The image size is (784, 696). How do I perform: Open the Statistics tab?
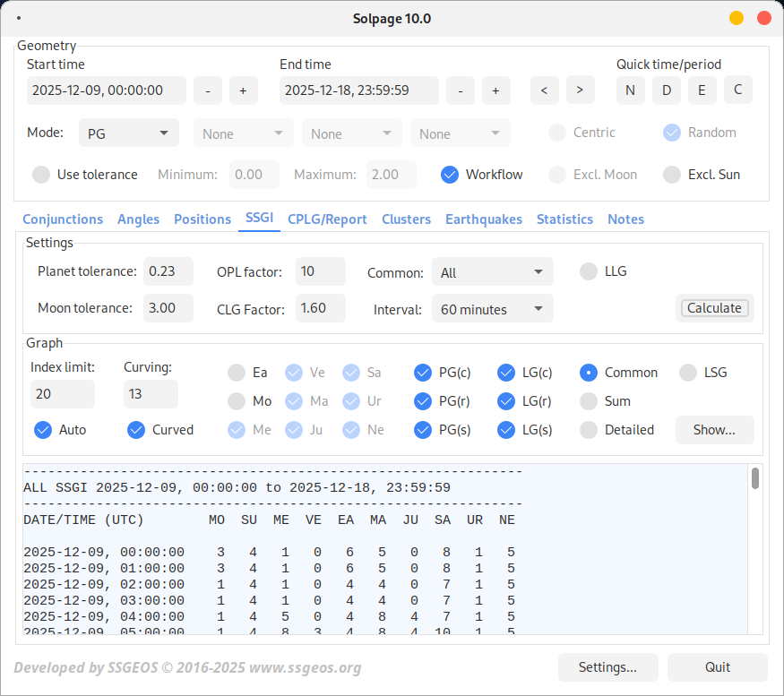tap(565, 219)
